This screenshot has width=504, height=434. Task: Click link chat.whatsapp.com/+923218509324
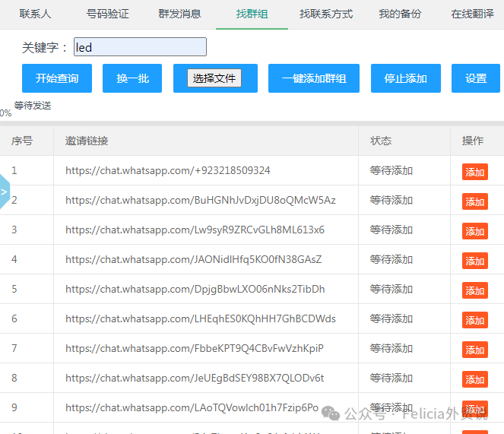click(168, 170)
